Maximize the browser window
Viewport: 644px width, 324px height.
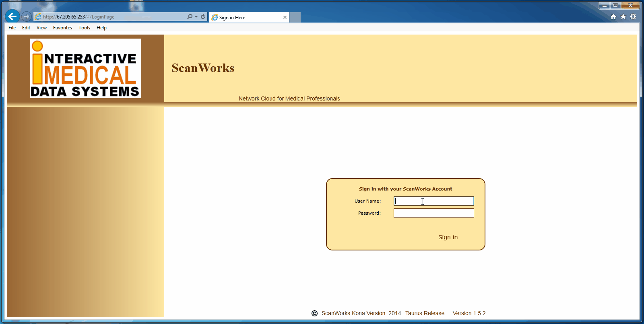[615, 5]
